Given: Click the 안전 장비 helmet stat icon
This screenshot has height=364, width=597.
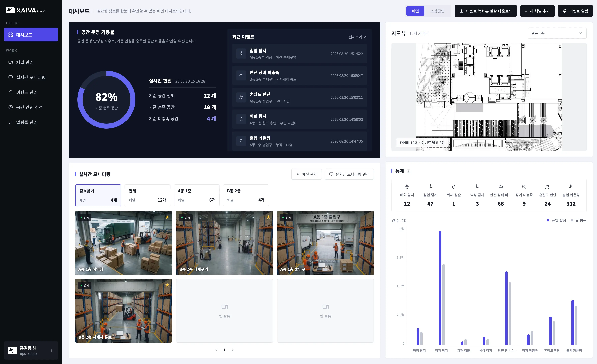Looking at the screenshot, I should point(501,187).
